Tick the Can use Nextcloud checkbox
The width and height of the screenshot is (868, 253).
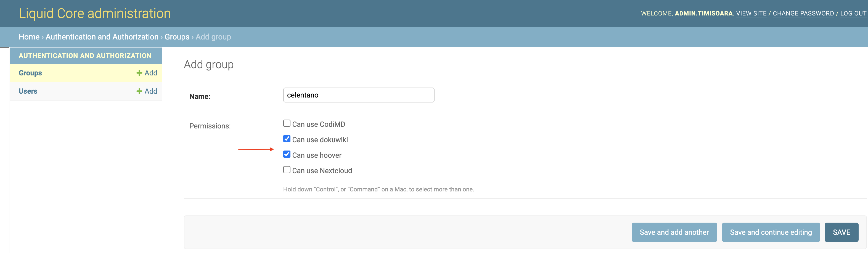pos(287,170)
